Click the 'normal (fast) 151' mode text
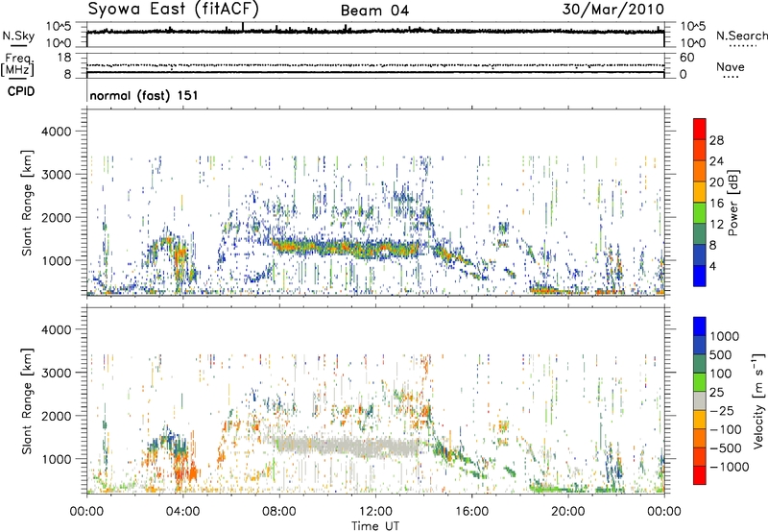Image resolution: width=768 pixels, height=532 pixels. [144, 95]
